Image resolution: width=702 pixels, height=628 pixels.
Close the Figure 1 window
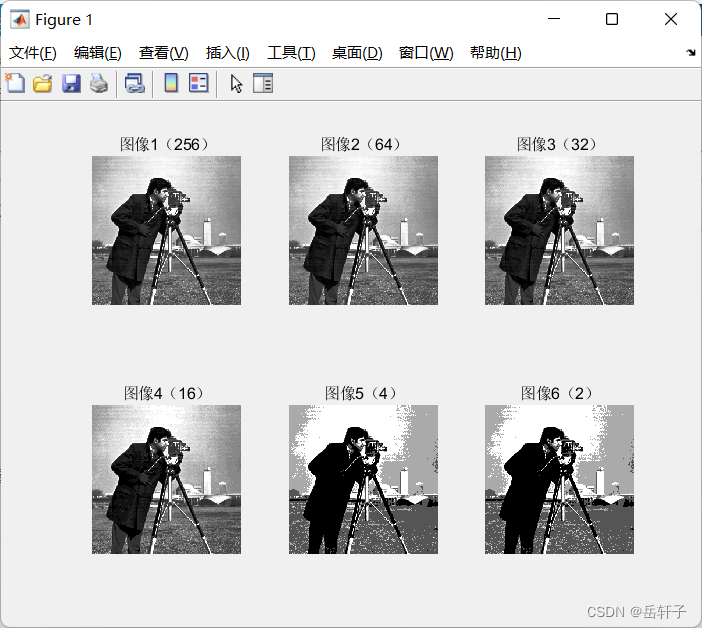pos(671,19)
